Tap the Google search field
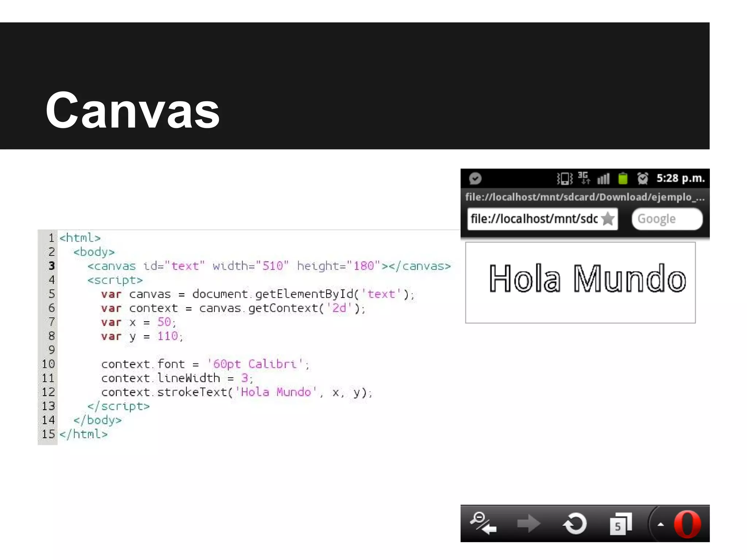 [x=667, y=219]
